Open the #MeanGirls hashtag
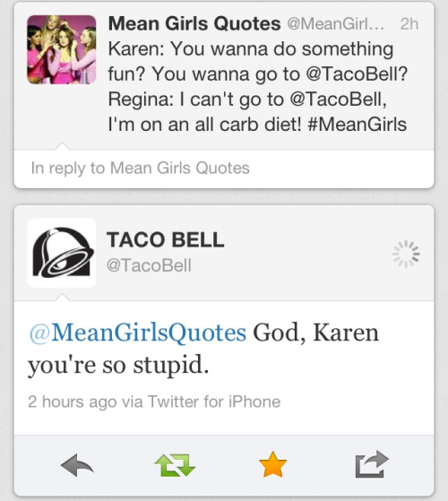This screenshot has width=448, height=501. coord(357,125)
